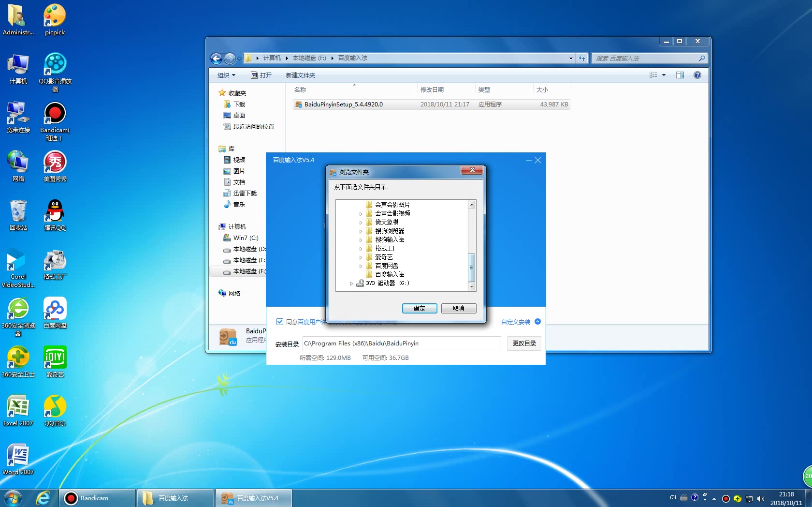Click the folder tree scrollbar down arrow

click(x=472, y=286)
